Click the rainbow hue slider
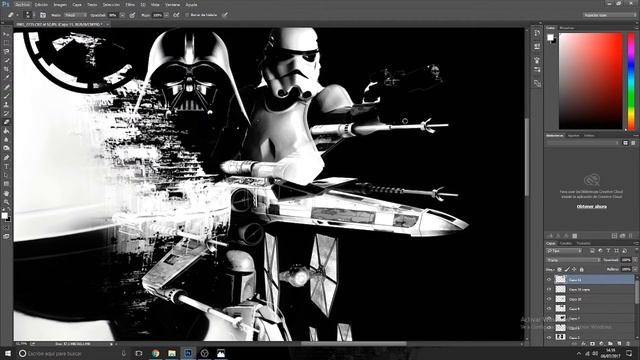640x360 pixels. point(631,81)
